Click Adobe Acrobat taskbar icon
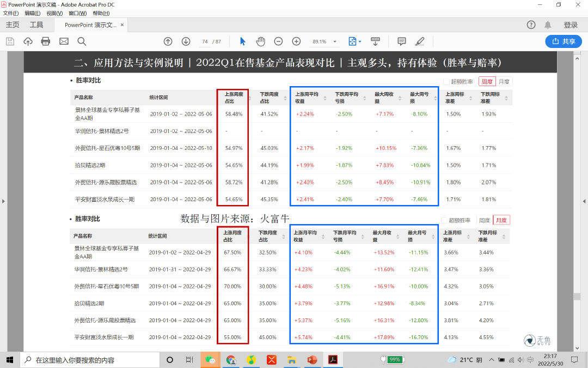The width and height of the screenshot is (588, 368). 333,360
